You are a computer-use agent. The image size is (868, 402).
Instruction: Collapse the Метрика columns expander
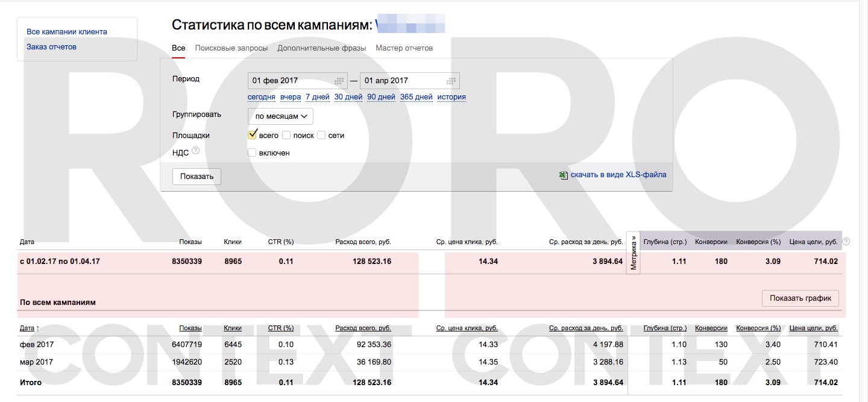(634, 253)
